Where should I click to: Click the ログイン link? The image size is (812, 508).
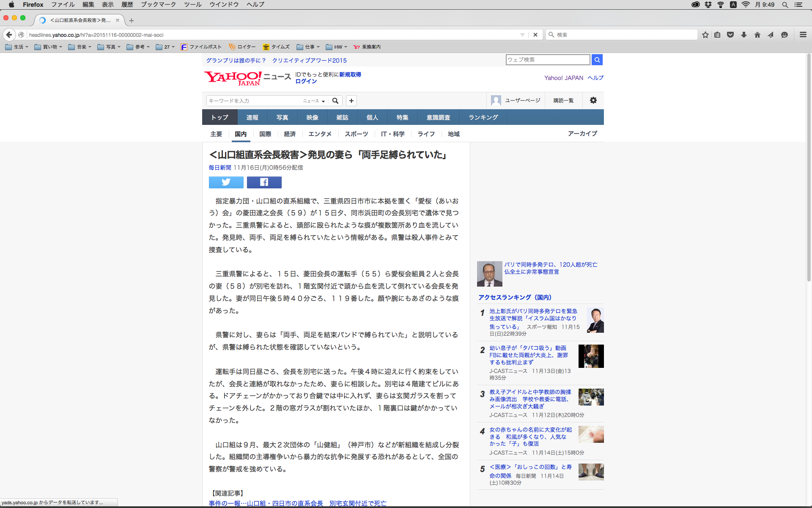pyautogui.click(x=306, y=81)
